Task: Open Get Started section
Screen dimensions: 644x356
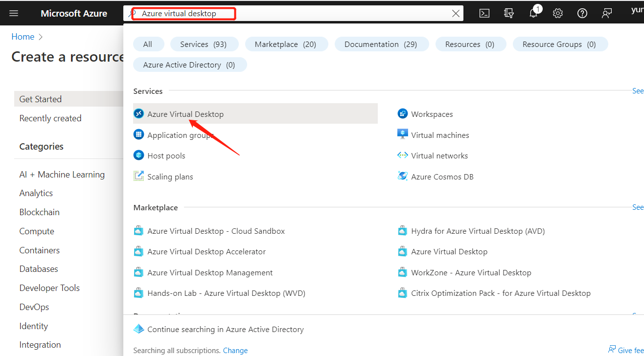Action: pos(69,99)
